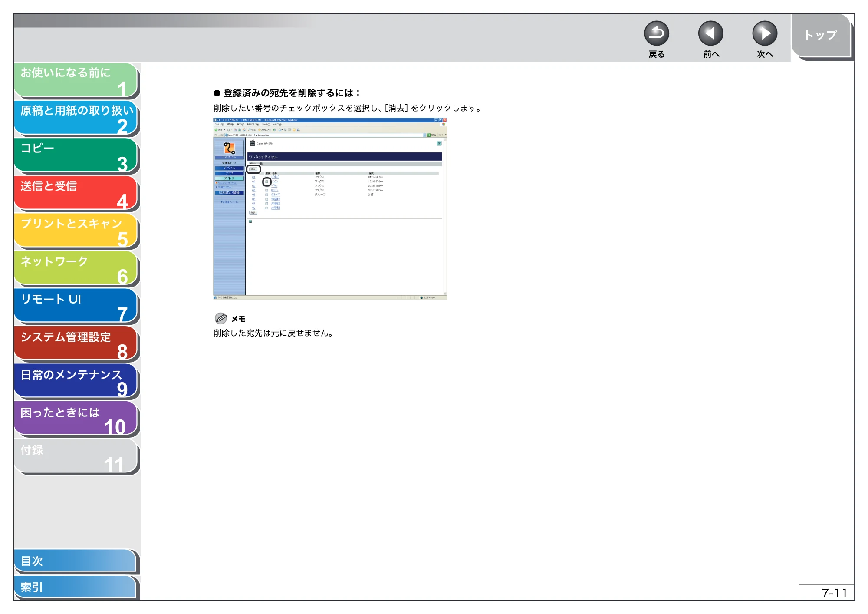Open chapter 2 原稿と用紙の取り扱い

click(76, 118)
